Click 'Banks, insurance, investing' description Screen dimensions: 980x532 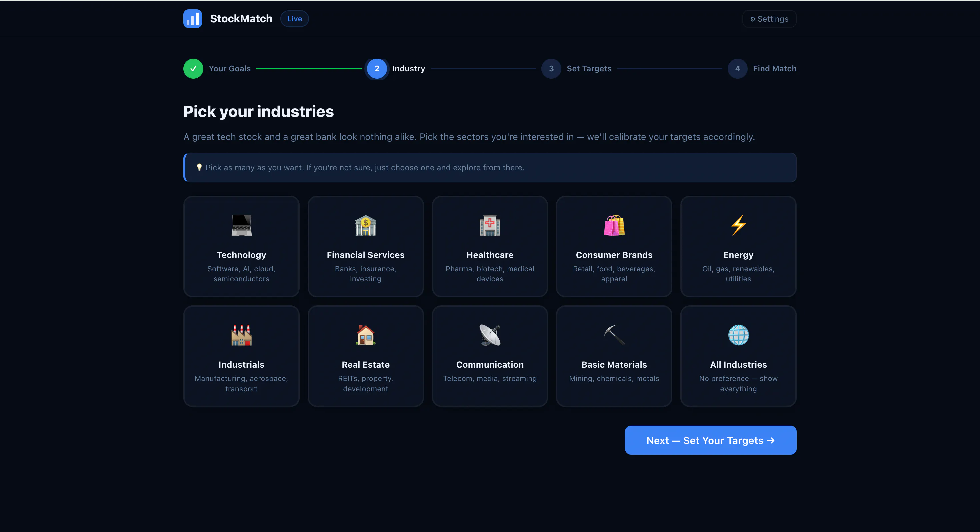366,274
